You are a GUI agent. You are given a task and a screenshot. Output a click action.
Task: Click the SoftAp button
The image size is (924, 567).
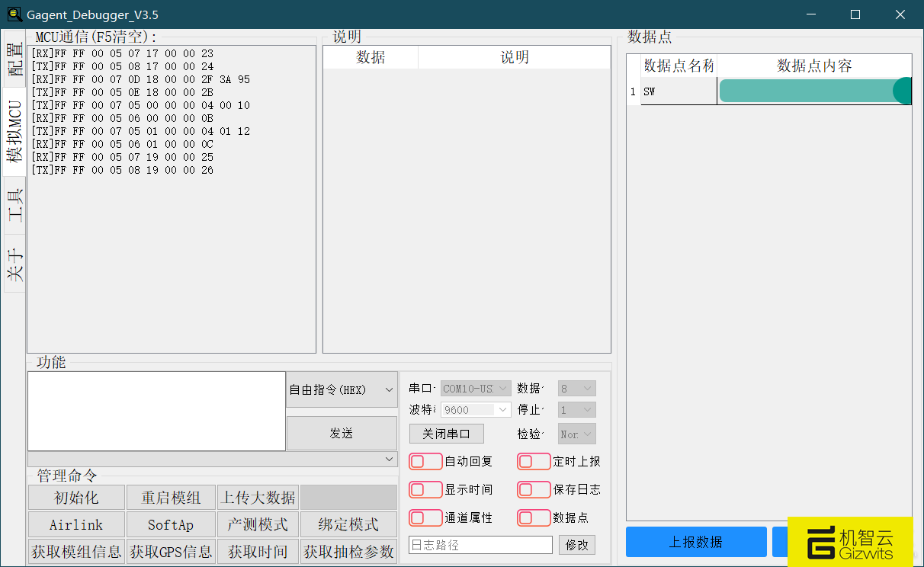(171, 524)
